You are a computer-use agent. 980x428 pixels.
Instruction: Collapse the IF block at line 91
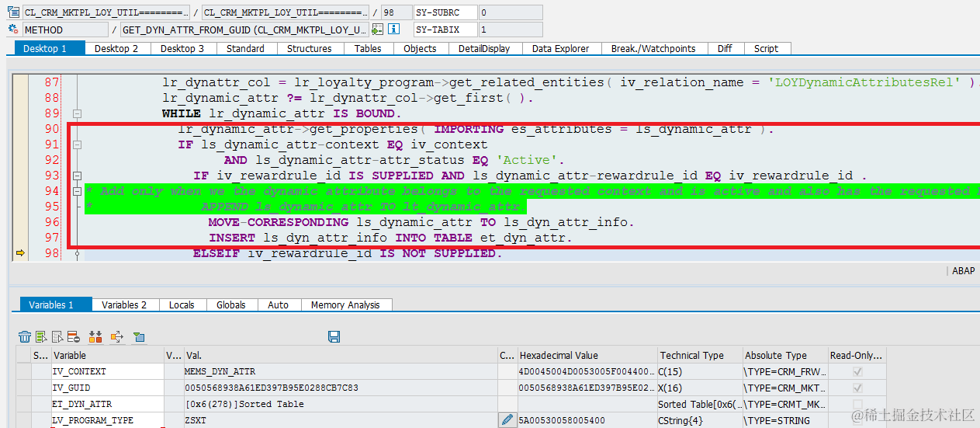tap(77, 144)
